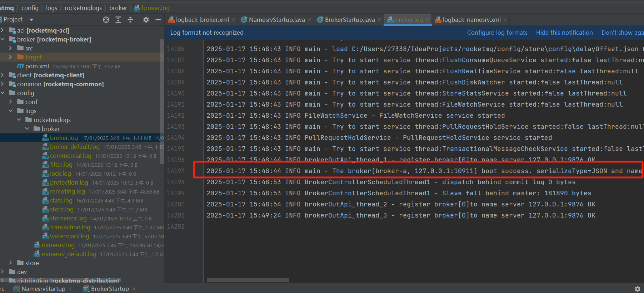The width and height of the screenshot is (644, 293).
Task: Click Don't show again link
Action: pos(623,33)
